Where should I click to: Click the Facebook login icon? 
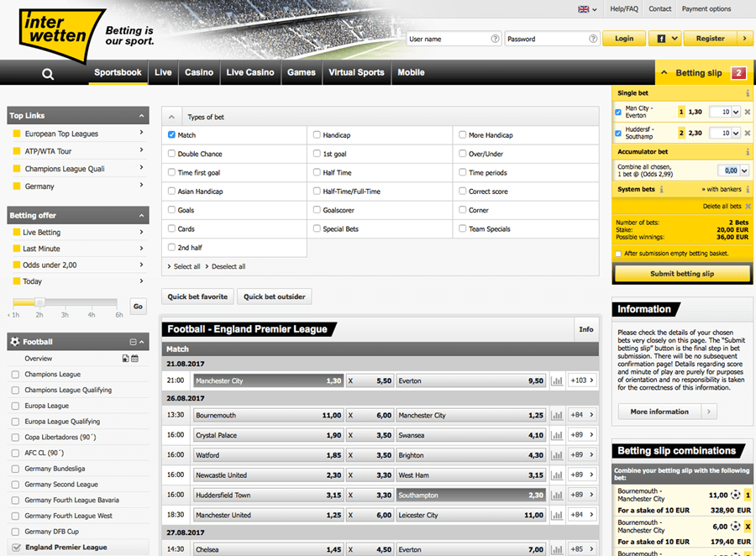661,39
